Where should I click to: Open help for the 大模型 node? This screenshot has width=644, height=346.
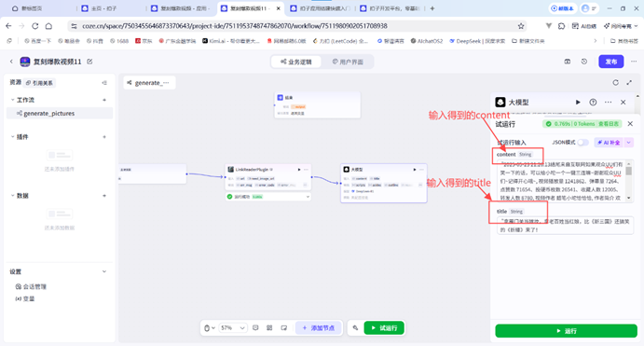point(593,102)
